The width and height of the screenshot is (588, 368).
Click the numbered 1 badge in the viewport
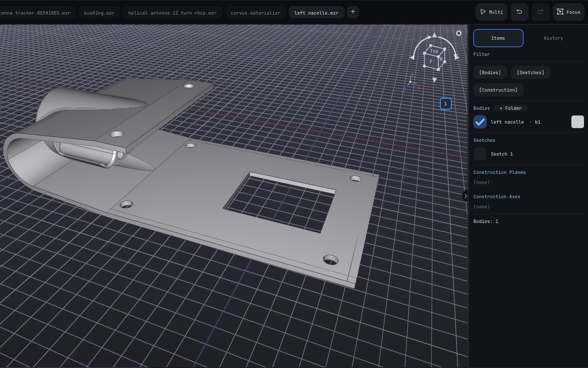(445, 104)
